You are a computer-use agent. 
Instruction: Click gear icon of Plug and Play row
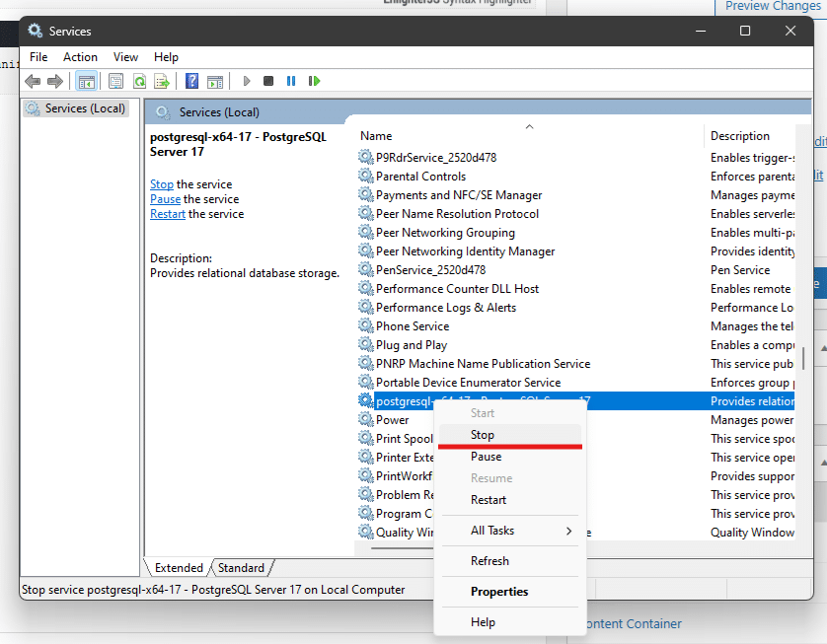click(x=365, y=344)
